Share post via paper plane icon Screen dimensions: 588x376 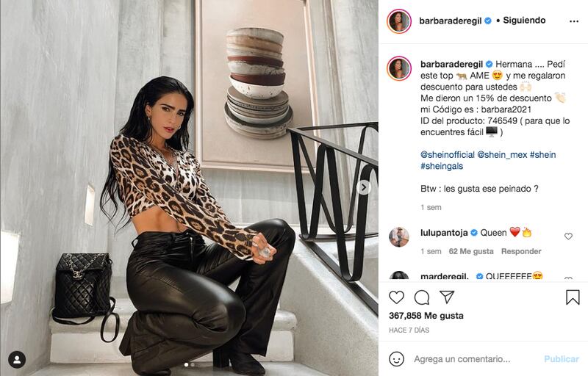click(x=447, y=297)
